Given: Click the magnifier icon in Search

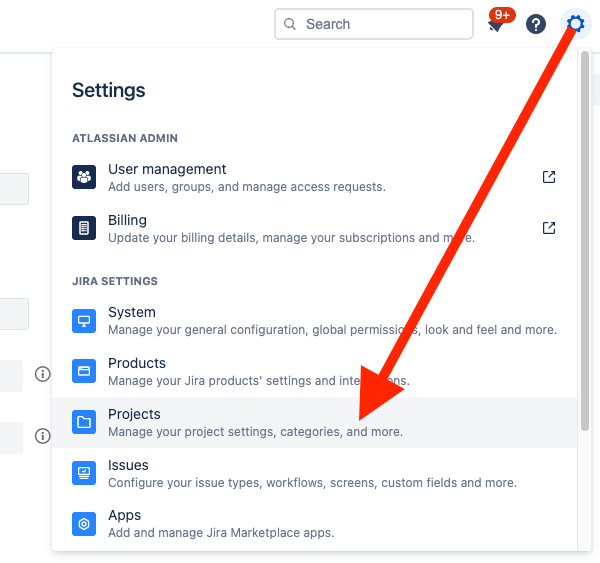Looking at the screenshot, I should click(290, 24).
